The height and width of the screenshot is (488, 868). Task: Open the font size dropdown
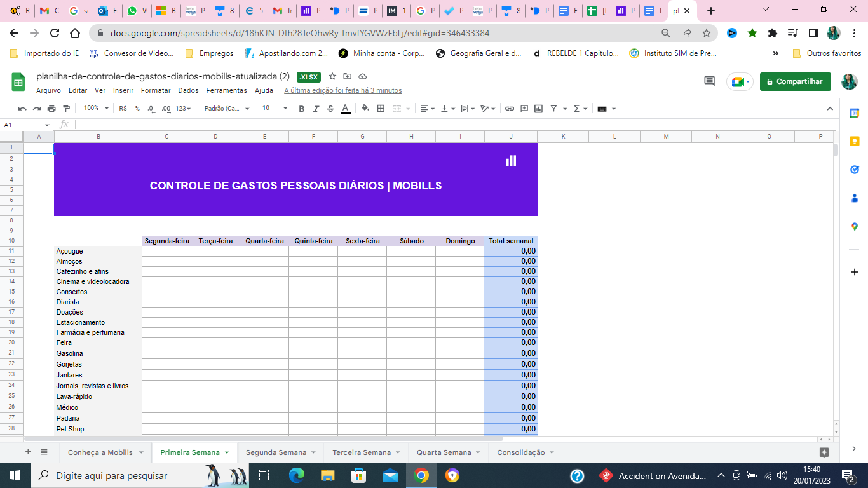[275, 109]
